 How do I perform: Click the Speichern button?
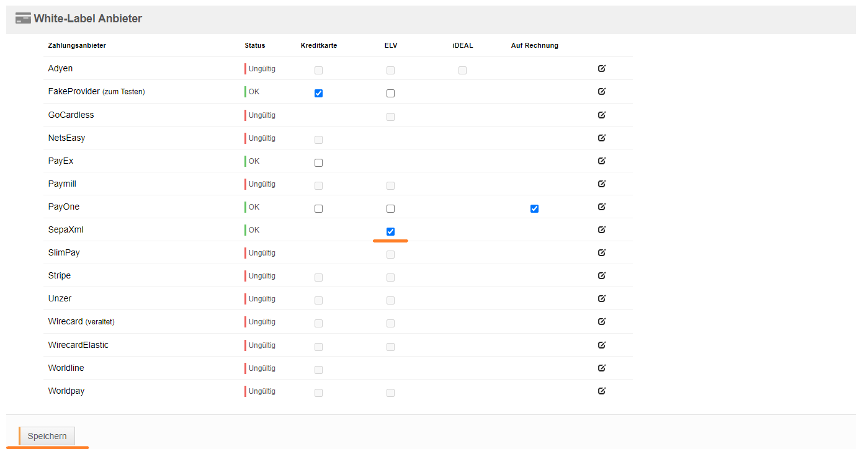point(47,436)
